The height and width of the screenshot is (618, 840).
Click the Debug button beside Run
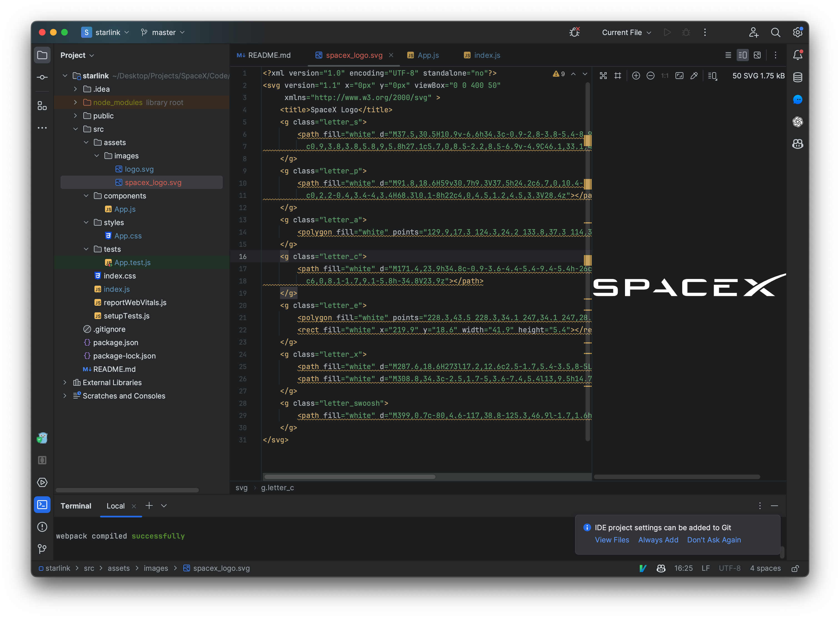(x=686, y=33)
